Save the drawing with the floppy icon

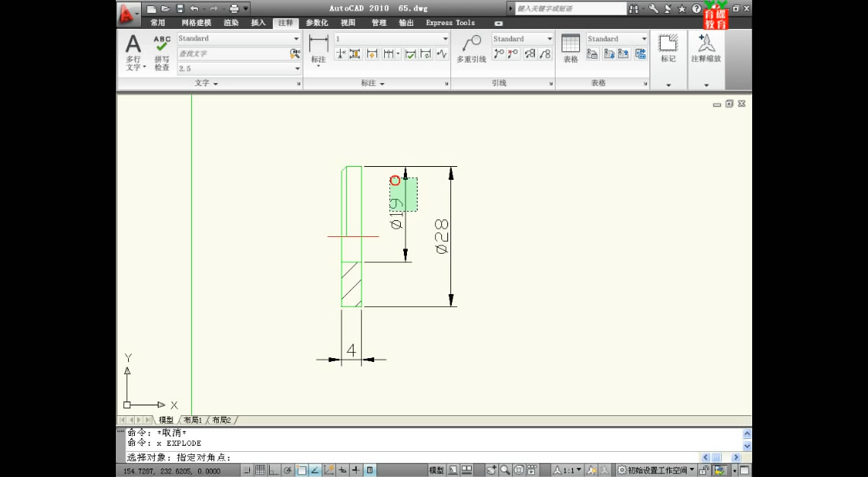[179, 8]
